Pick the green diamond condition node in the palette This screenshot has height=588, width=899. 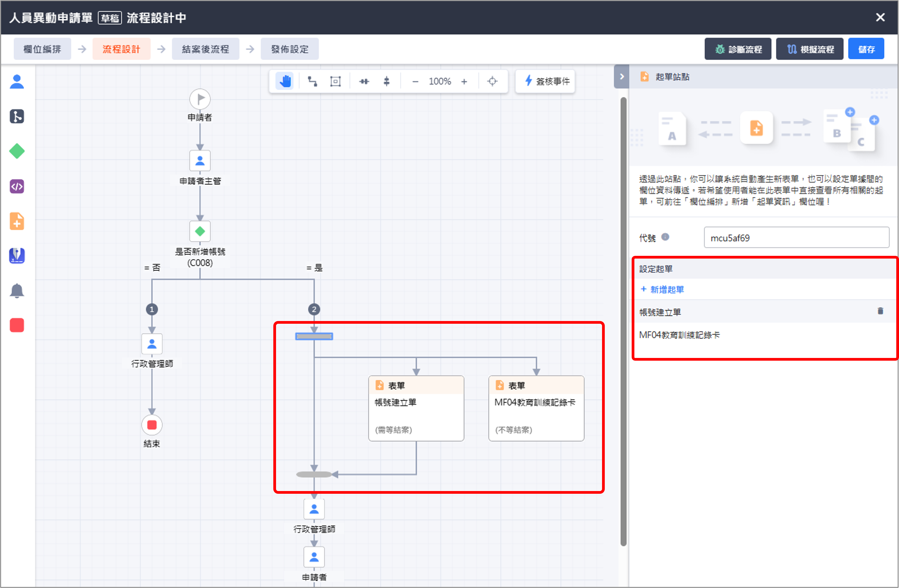click(17, 151)
